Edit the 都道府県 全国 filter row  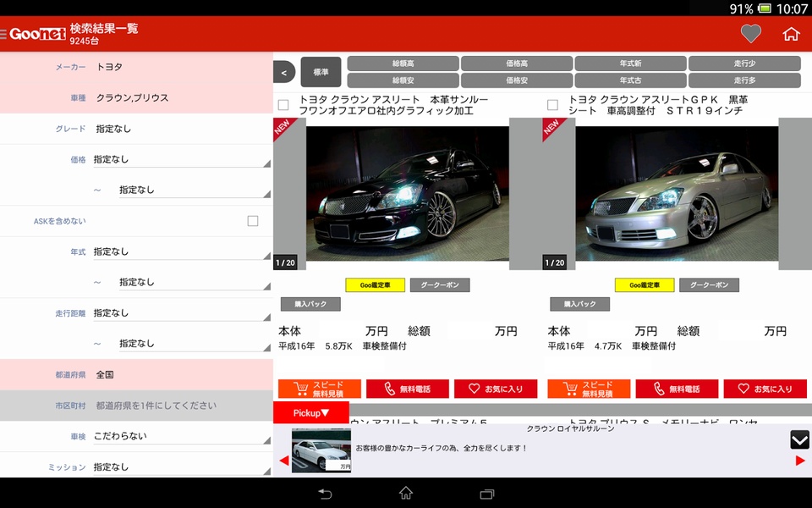tap(136, 375)
